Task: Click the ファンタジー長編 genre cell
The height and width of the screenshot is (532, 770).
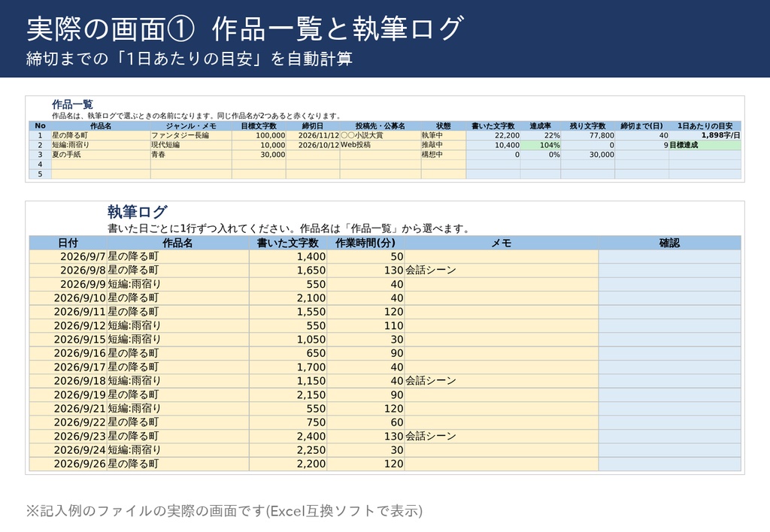Action: coord(191,135)
